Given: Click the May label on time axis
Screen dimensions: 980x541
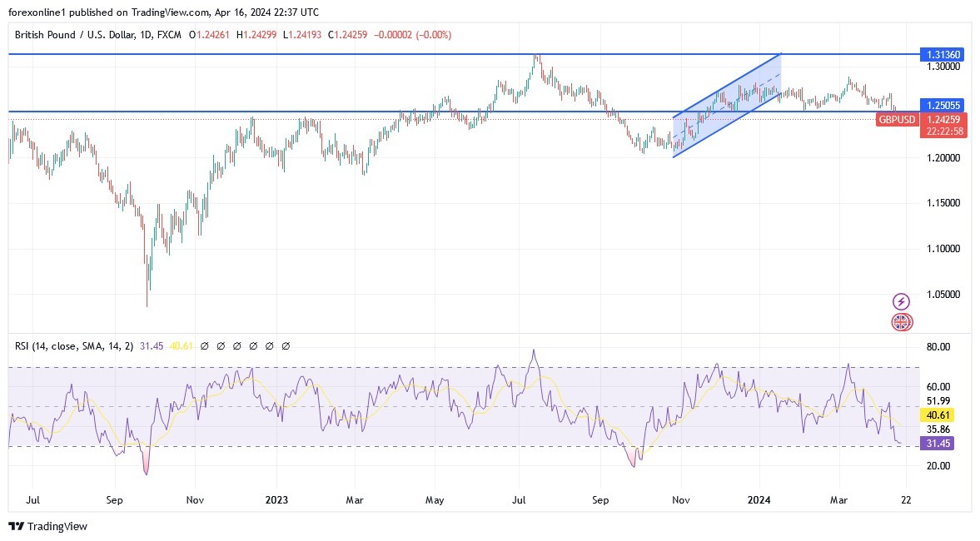Looking at the screenshot, I should 435,499.
